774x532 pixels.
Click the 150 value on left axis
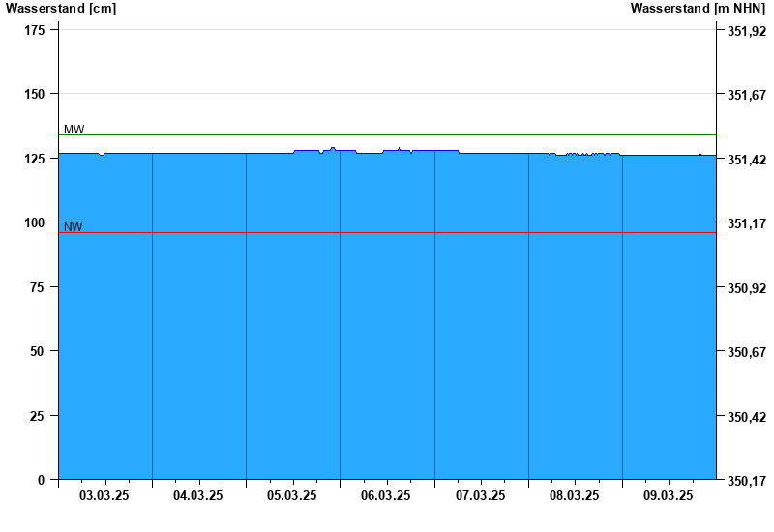tap(35, 94)
